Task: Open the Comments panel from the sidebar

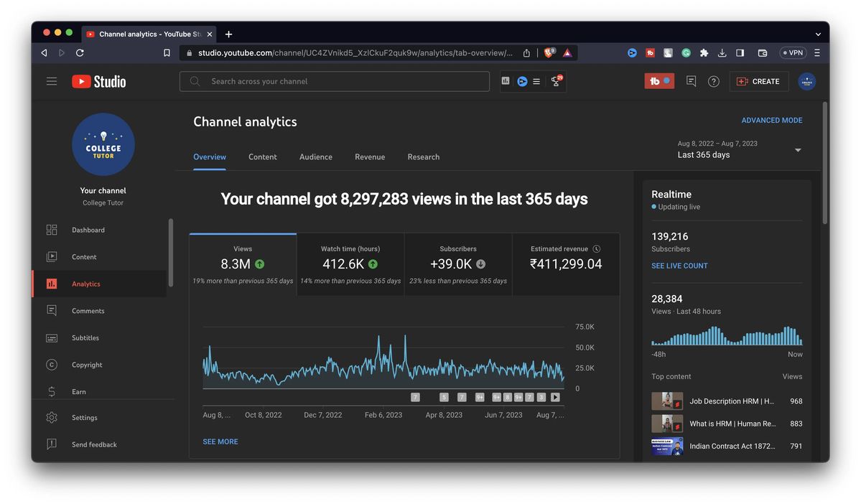Action: click(x=51, y=310)
